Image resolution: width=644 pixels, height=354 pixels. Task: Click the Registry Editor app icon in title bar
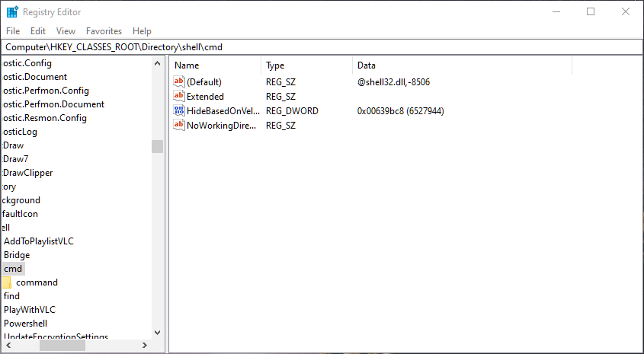(x=12, y=12)
